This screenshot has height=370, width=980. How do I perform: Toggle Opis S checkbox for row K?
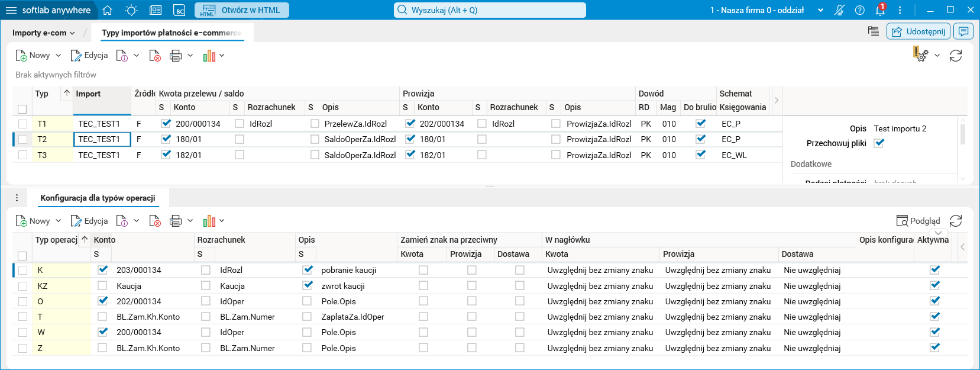(x=308, y=269)
